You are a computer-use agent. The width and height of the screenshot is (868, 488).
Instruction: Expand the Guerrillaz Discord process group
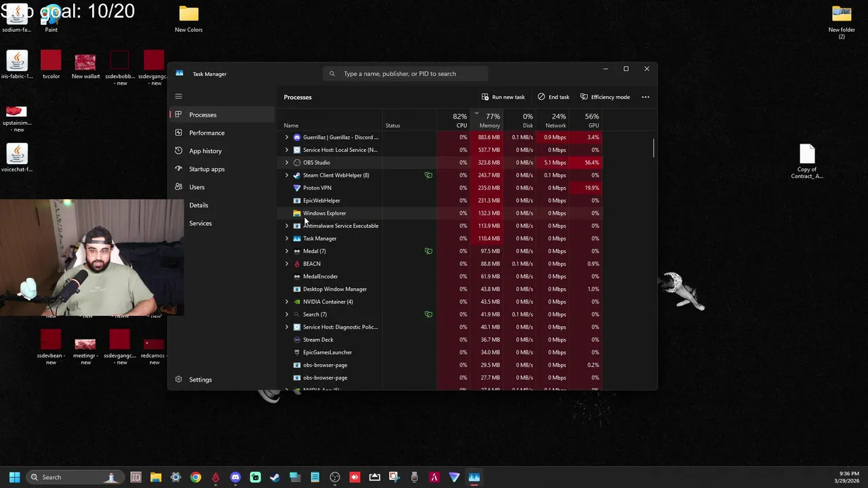click(x=286, y=137)
